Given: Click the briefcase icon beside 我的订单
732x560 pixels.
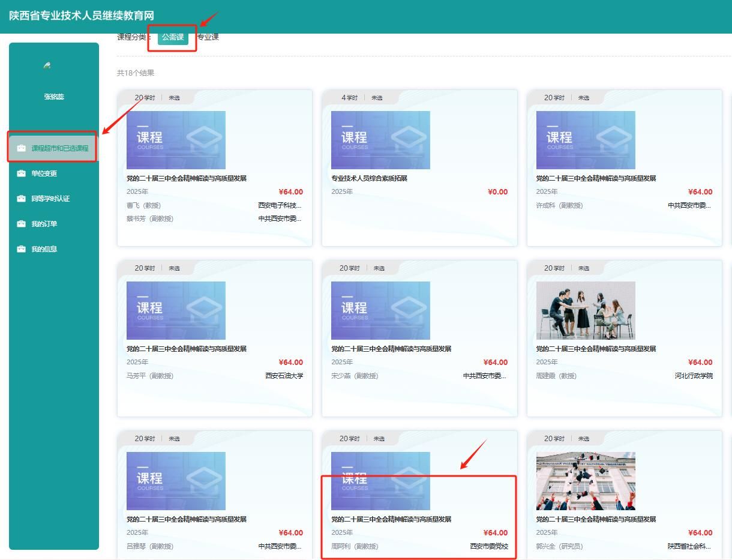Looking at the screenshot, I should tap(22, 224).
